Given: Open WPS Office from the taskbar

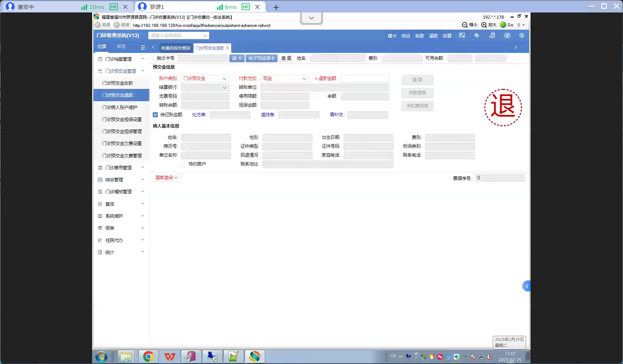Looking at the screenshot, I should (x=170, y=357).
